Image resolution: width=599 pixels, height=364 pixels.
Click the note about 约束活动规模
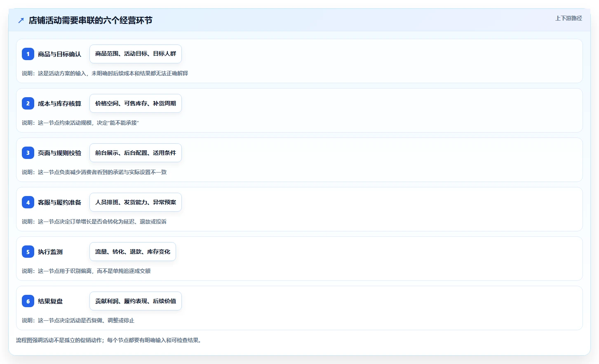[x=80, y=123]
